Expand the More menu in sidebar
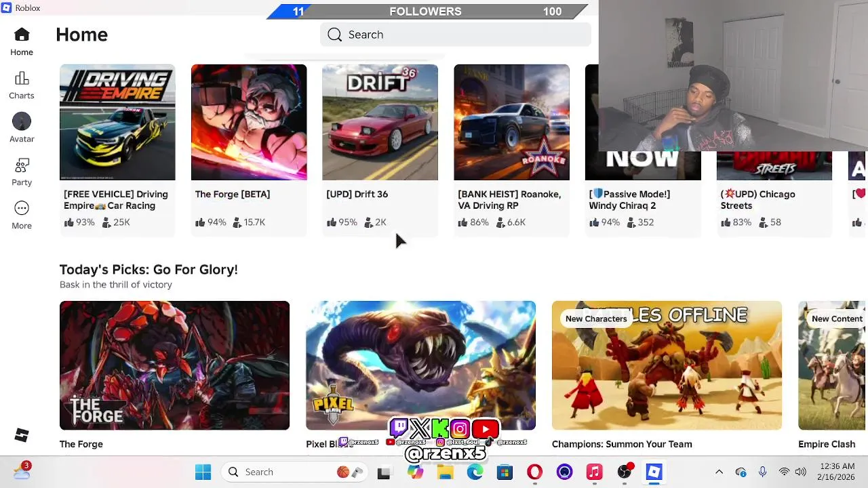868x488 pixels. click(x=22, y=216)
